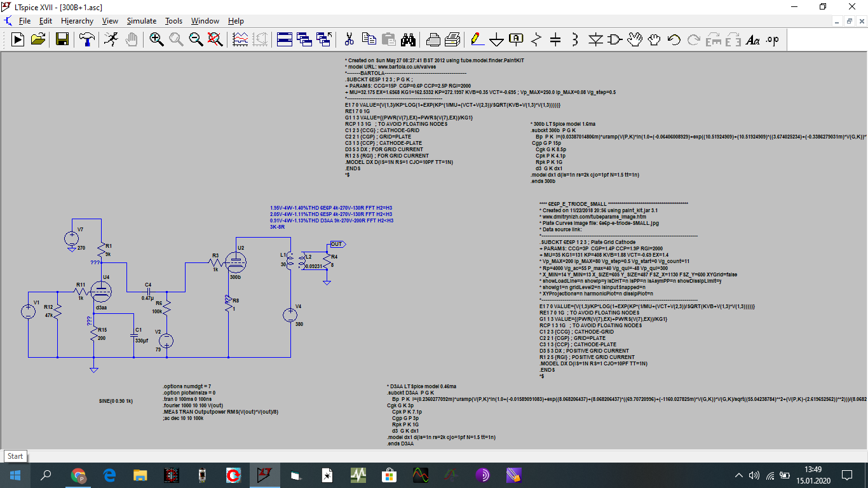Click the Print Setup icon
The image size is (868, 488).
coord(433,39)
